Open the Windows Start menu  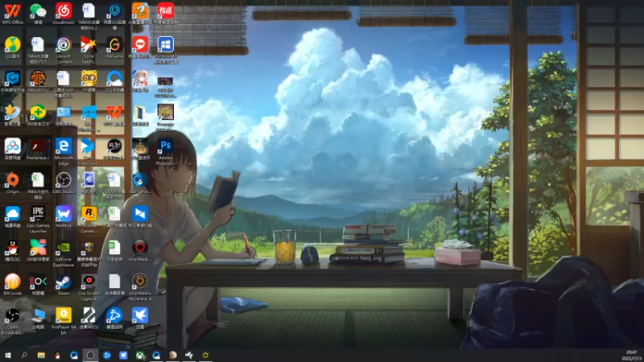(x=8, y=356)
